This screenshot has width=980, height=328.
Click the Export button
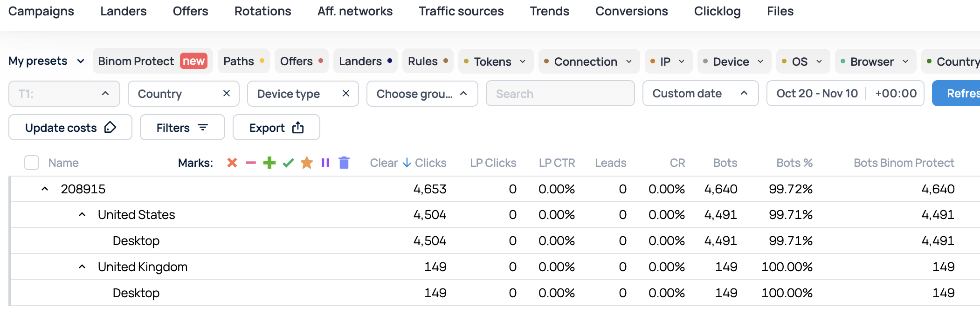(x=276, y=128)
